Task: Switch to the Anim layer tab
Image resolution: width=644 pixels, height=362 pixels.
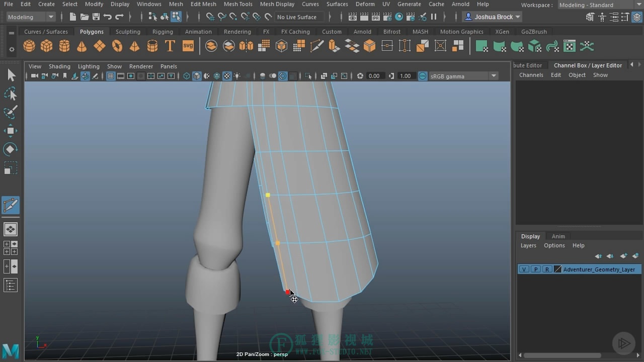Action: pos(558,236)
